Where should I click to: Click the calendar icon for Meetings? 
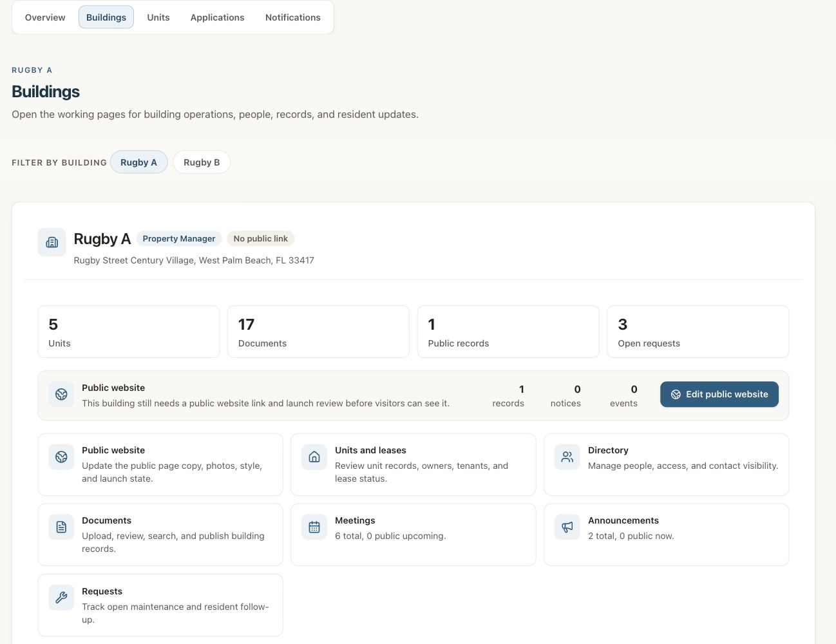coord(314,527)
